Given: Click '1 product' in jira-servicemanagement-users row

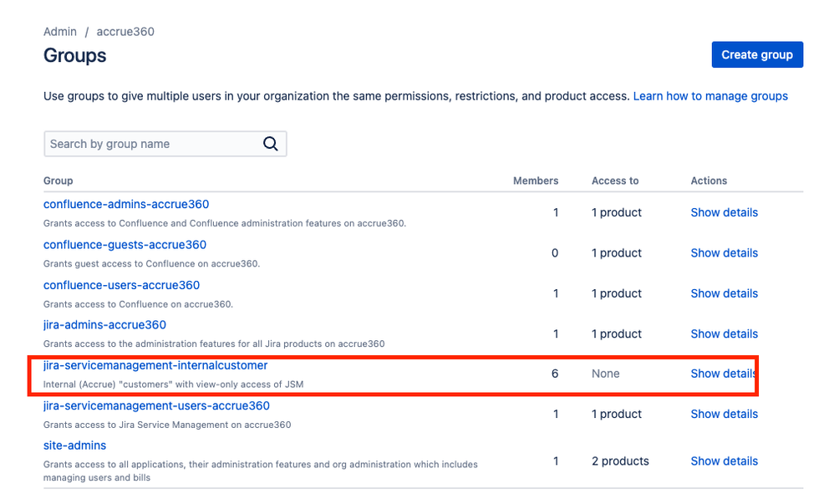Looking at the screenshot, I should click(617, 414).
